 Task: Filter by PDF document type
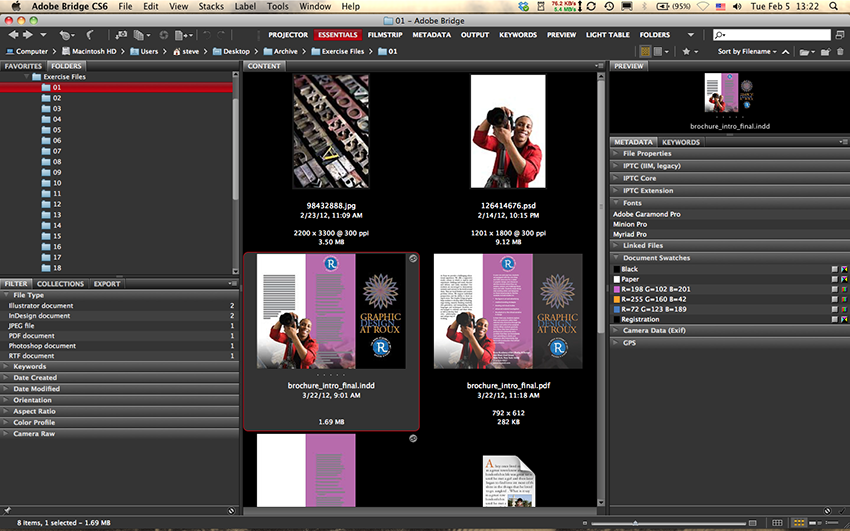coord(119,336)
